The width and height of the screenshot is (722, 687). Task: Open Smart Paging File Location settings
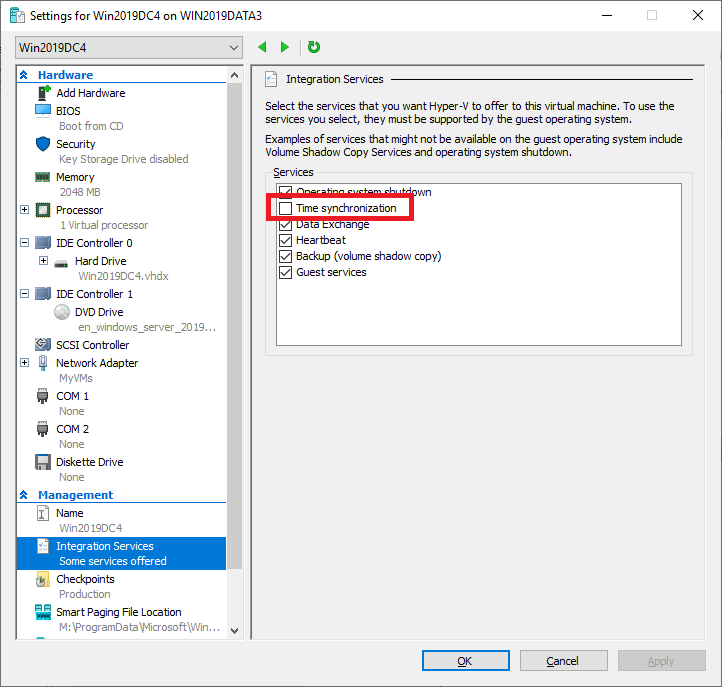click(x=119, y=612)
